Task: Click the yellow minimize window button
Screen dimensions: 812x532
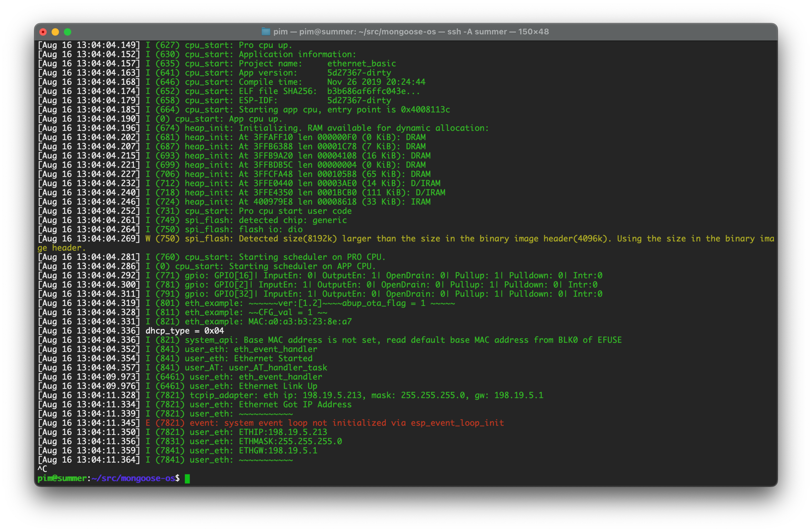Action: [x=55, y=32]
